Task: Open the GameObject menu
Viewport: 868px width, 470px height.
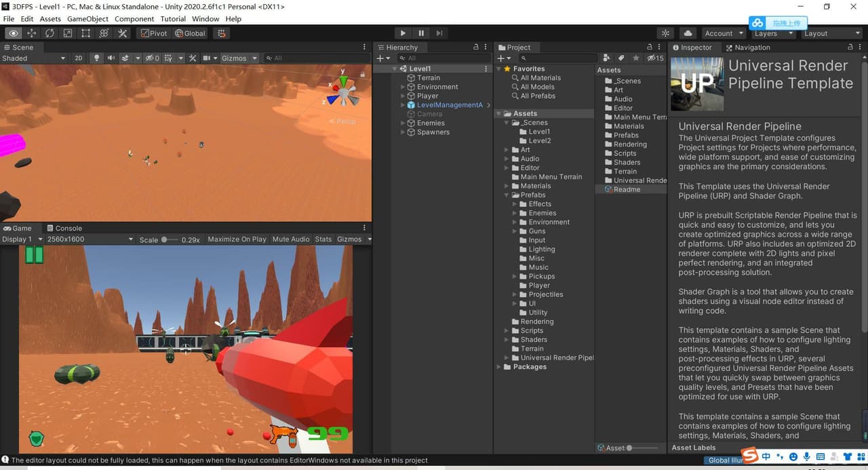Action: 87,19
